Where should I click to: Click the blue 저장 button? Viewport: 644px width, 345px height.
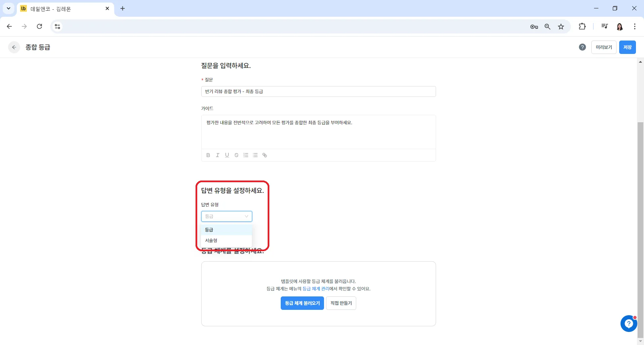pyautogui.click(x=628, y=47)
